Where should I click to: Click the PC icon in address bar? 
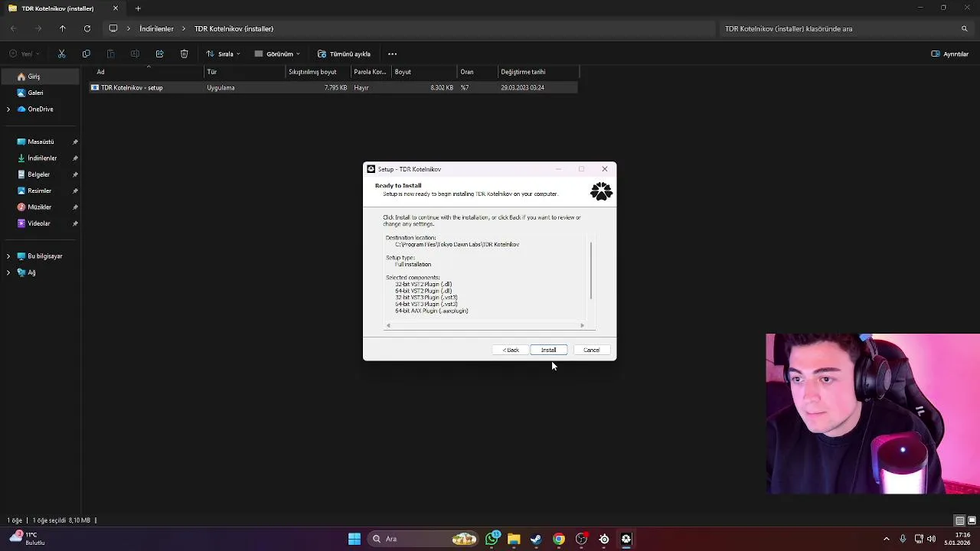[113, 28]
